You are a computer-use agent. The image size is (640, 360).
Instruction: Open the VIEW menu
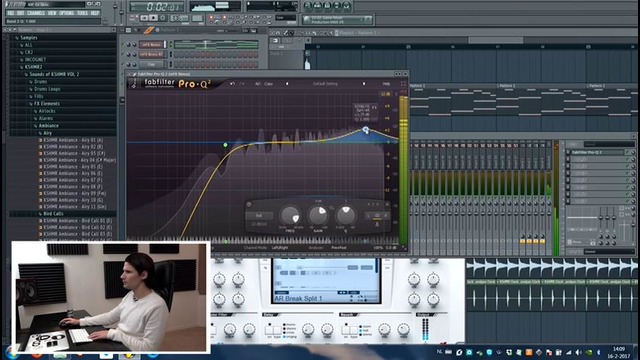coord(52,13)
